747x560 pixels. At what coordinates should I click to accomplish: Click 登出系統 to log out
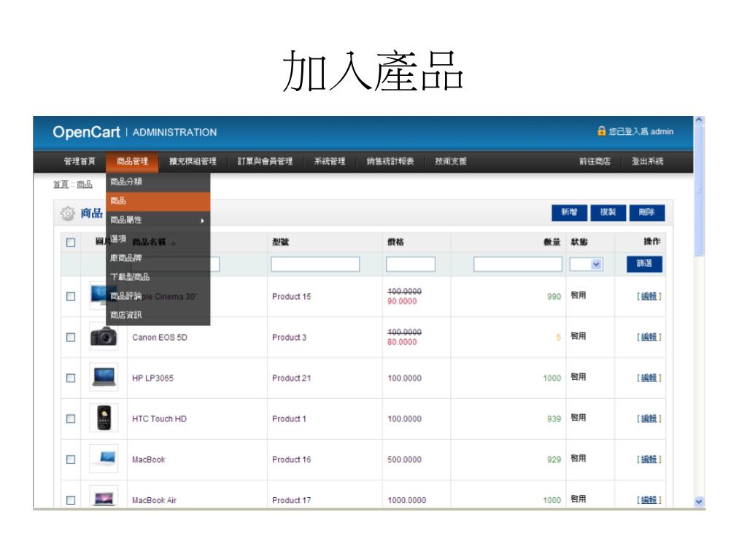648,161
